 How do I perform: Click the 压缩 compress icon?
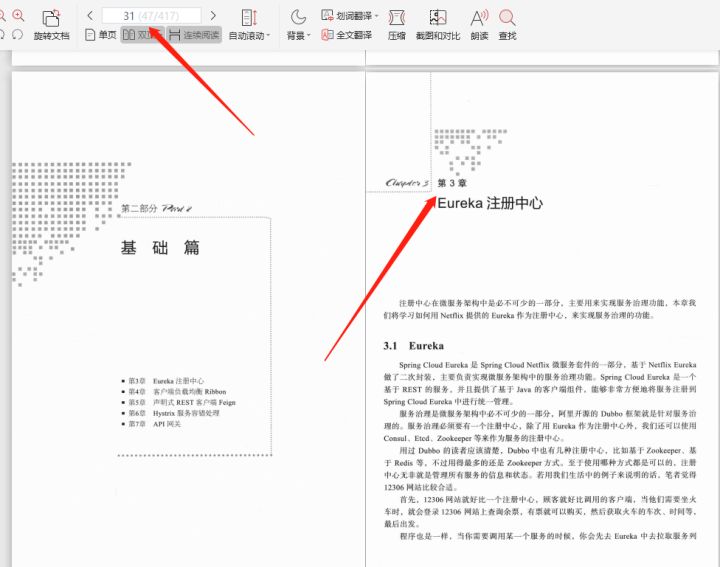click(397, 18)
